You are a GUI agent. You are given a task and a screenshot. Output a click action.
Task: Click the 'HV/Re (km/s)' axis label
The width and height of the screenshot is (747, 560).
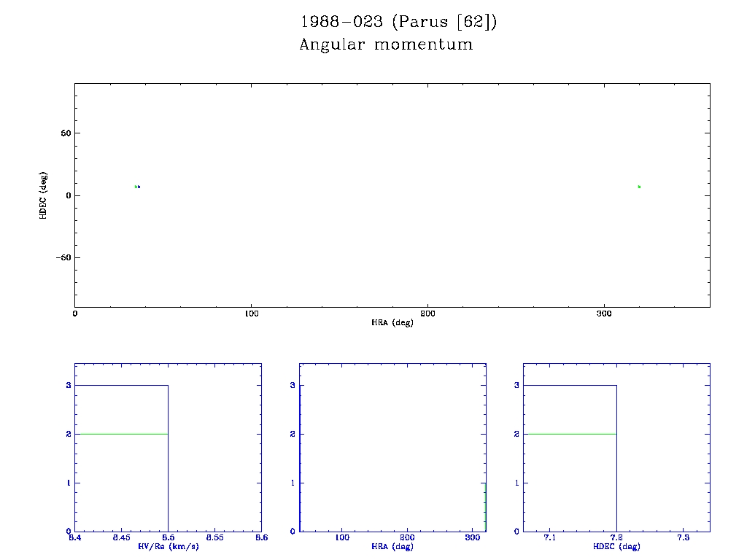point(169,547)
